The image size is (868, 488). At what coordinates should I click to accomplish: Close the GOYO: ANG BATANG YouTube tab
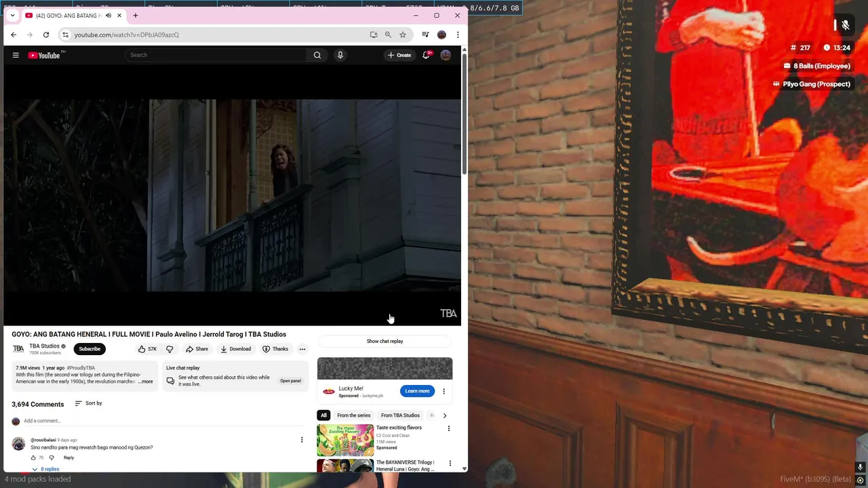click(x=119, y=16)
